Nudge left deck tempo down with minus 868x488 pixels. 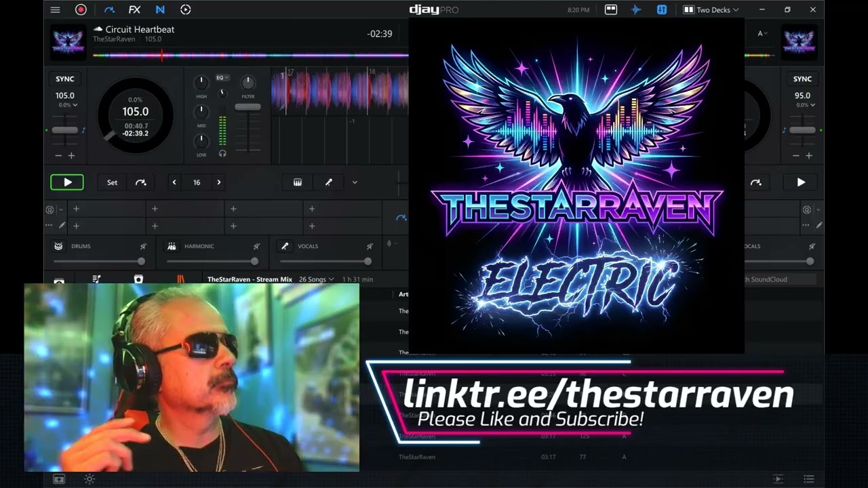(58, 156)
